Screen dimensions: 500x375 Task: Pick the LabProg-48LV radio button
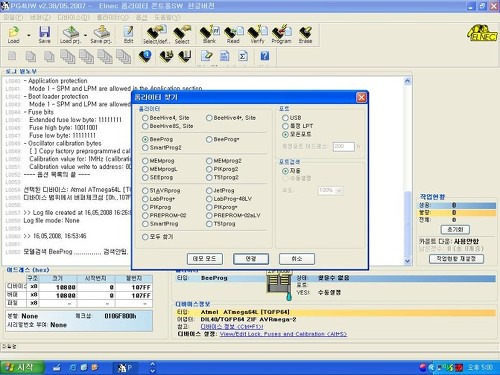pos(209,199)
